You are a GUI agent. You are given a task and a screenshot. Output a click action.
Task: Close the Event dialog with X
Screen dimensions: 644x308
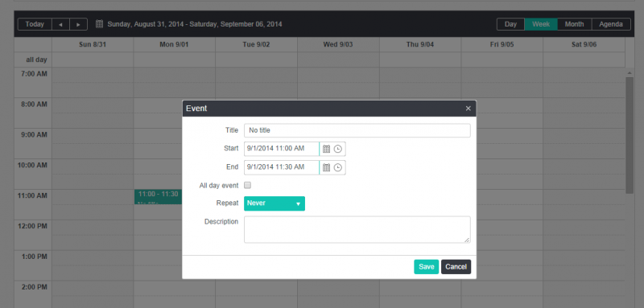(x=468, y=109)
